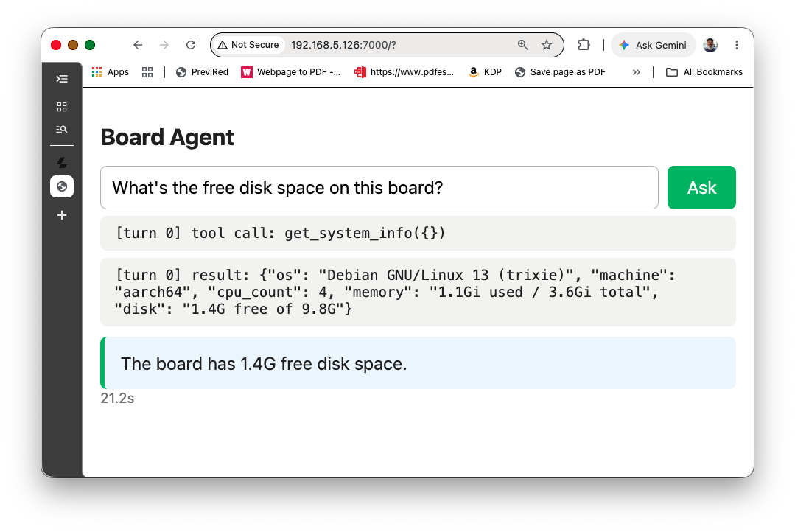Open the All Bookmarks folder
Viewport: 795px width, 532px height.
(x=704, y=72)
